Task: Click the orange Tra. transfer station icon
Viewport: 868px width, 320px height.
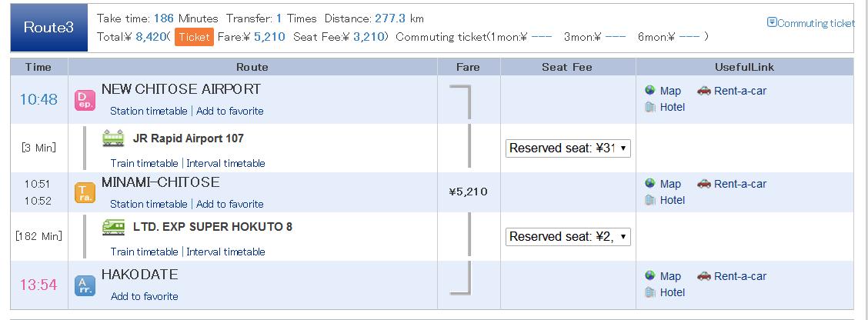Action: click(x=85, y=193)
